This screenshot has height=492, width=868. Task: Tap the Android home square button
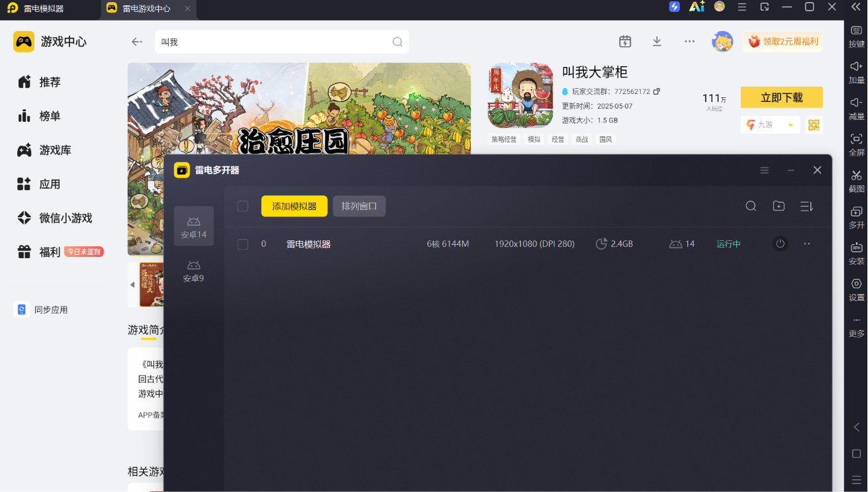(x=857, y=454)
